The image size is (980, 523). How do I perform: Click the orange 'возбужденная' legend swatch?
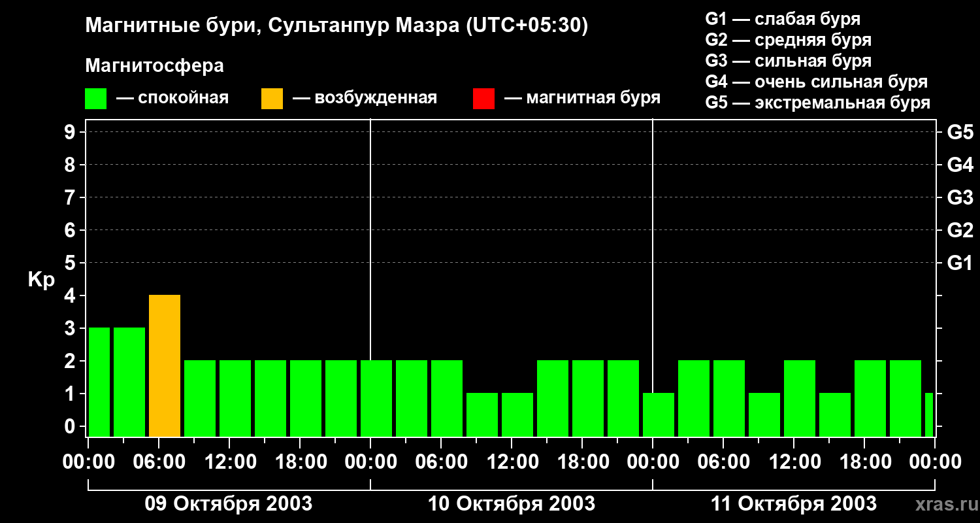[x=272, y=99]
